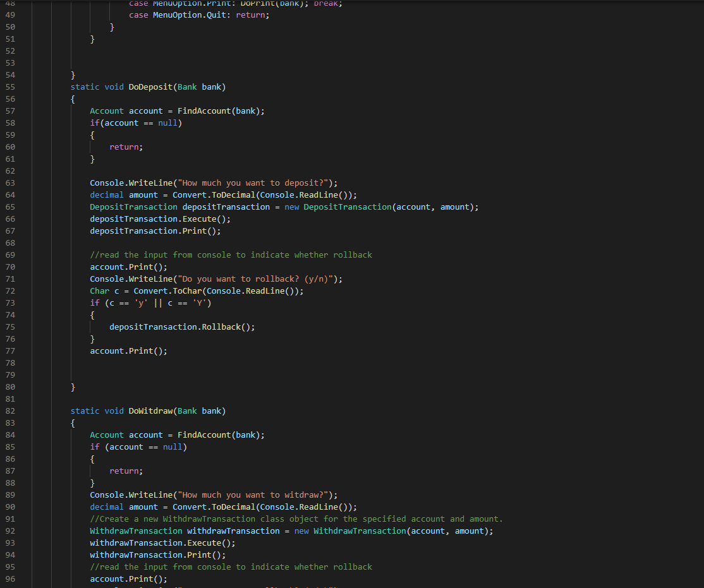Click the FindAccount call on line 57

(203, 111)
